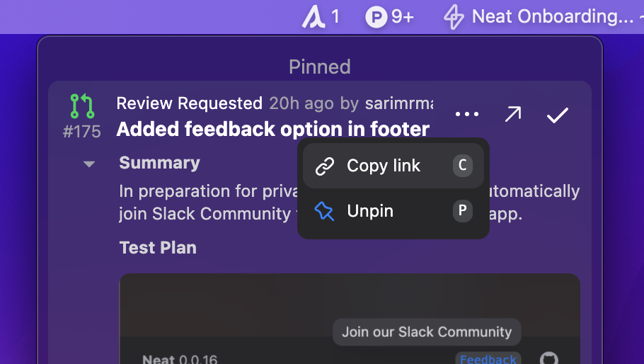This screenshot has width=644, height=364.
Task: Collapse the Summary disclosure triangle
Action: click(x=89, y=164)
